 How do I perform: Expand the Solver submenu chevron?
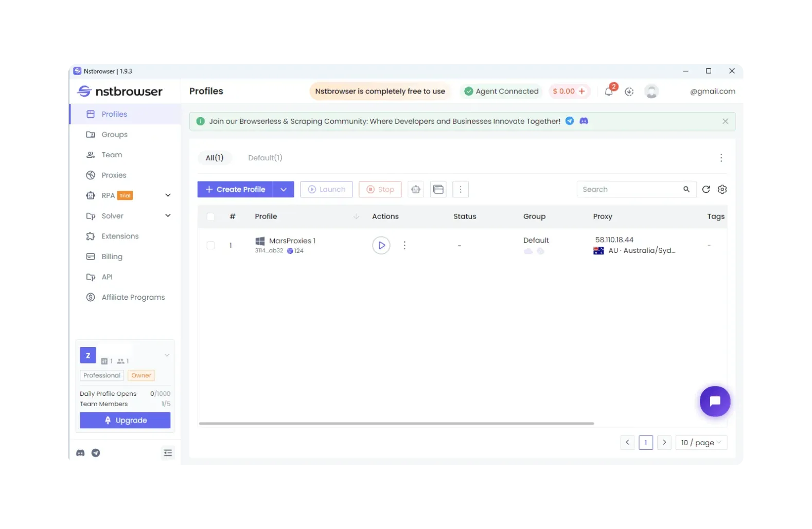[168, 215]
